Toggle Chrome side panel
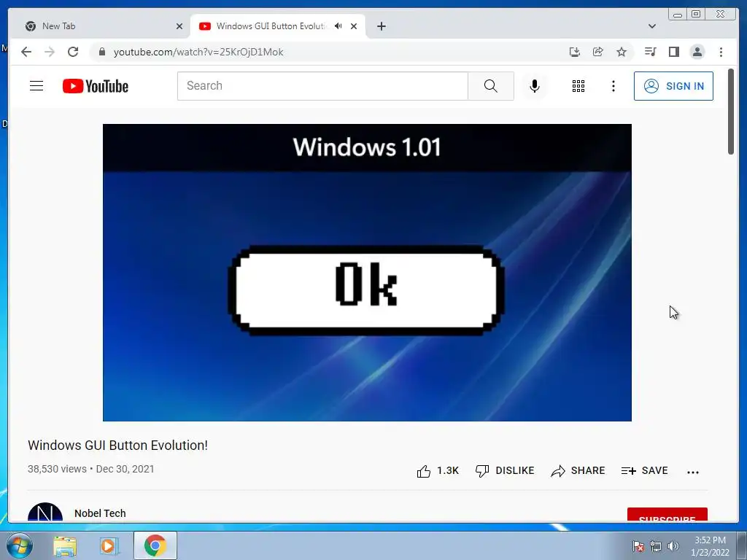This screenshot has height=560, width=747. click(x=673, y=52)
